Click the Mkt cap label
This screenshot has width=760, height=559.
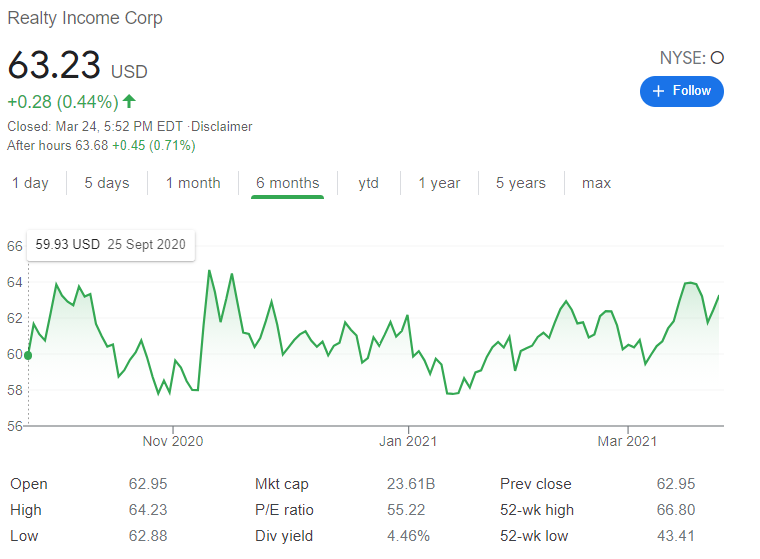point(282,484)
